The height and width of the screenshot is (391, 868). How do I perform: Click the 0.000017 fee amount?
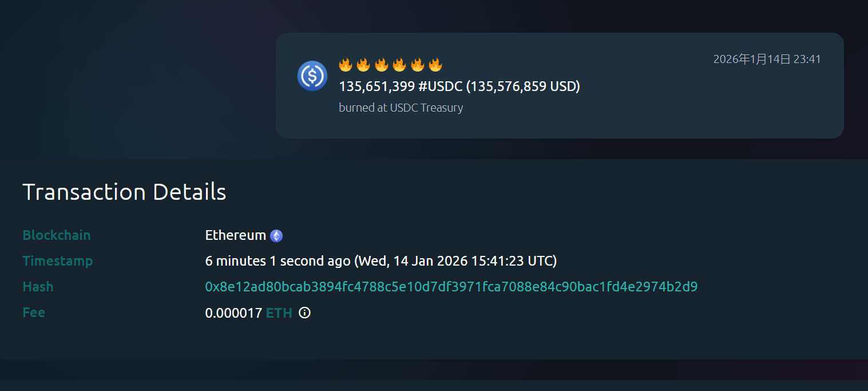coord(233,313)
